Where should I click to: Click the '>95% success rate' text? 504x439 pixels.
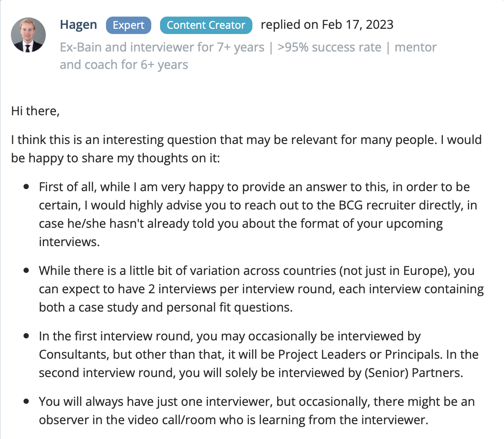click(x=329, y=47)
